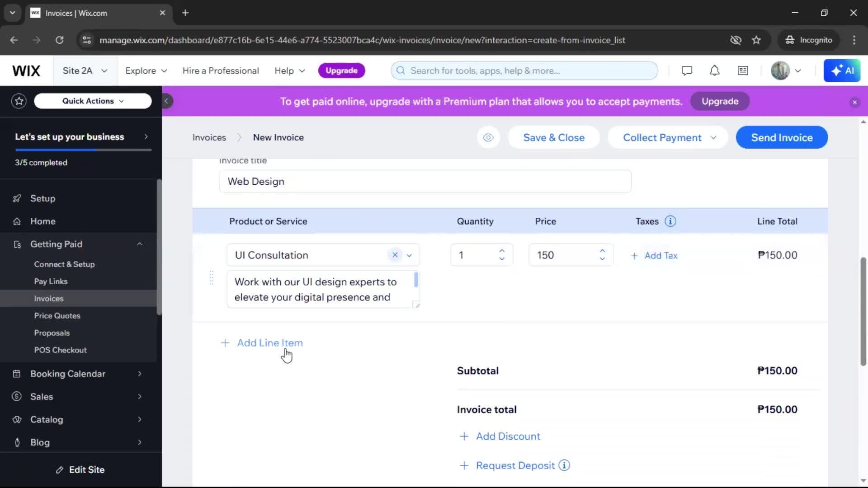Open the notifications bell

tap(714, 71)
